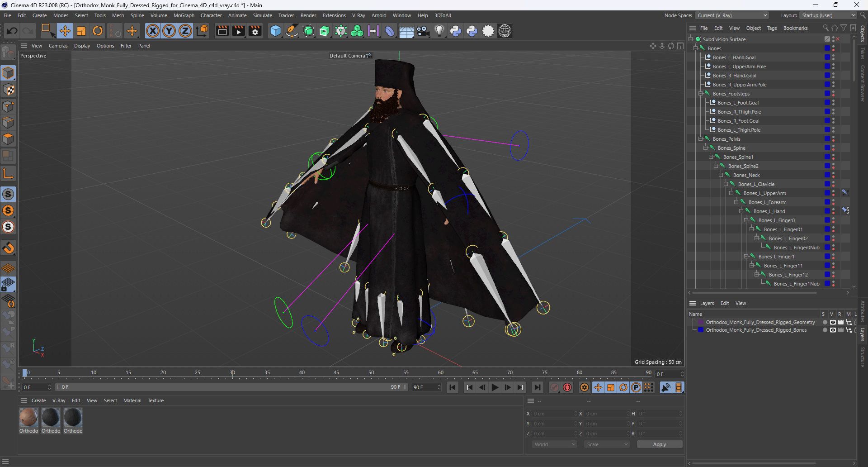Open Layers panel View menu
The height and width of the screenshot is (467, 868).
click(x=741, y=303)
